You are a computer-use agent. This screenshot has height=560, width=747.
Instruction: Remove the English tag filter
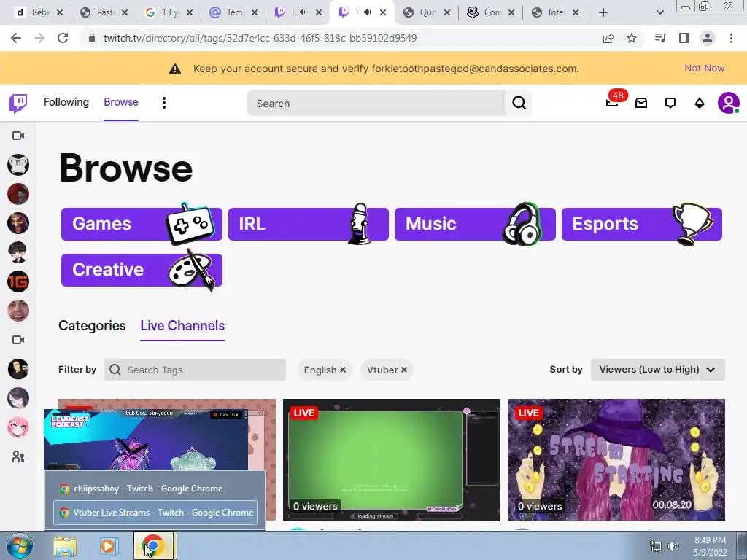click(x=343, y=370)
